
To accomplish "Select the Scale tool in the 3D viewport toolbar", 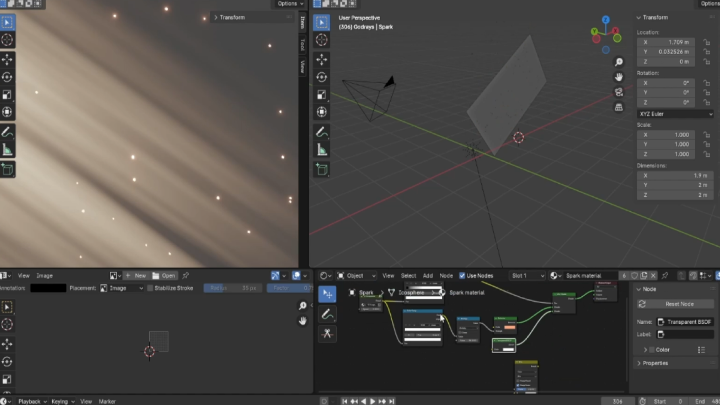I will tap(321, 95).
